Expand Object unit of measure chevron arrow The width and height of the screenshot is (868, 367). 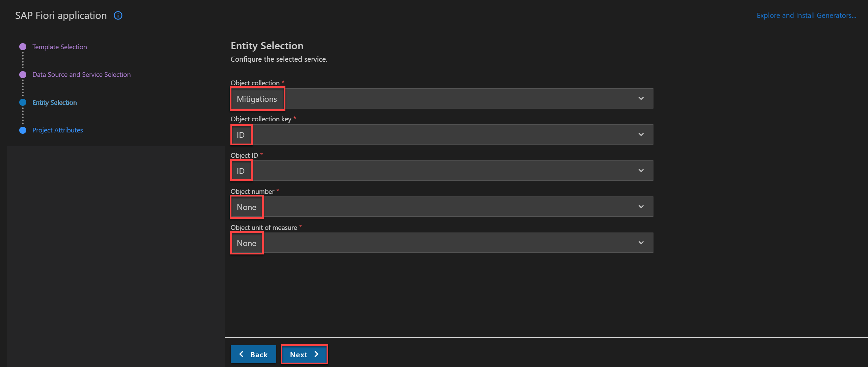[641, 243]
